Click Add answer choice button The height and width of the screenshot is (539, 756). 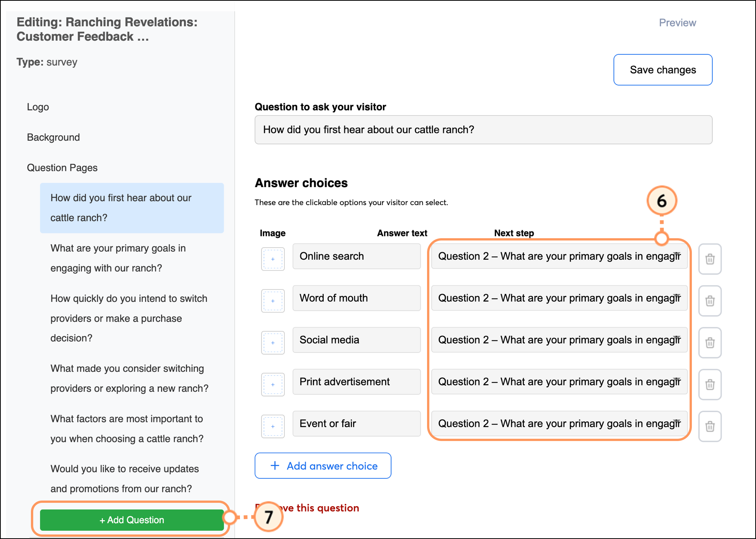point(323,466)
